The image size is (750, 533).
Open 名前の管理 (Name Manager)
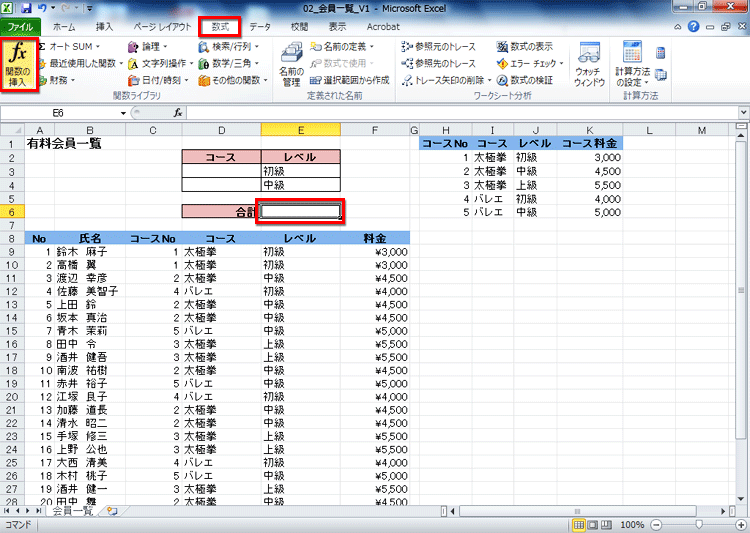pos(291,65)
